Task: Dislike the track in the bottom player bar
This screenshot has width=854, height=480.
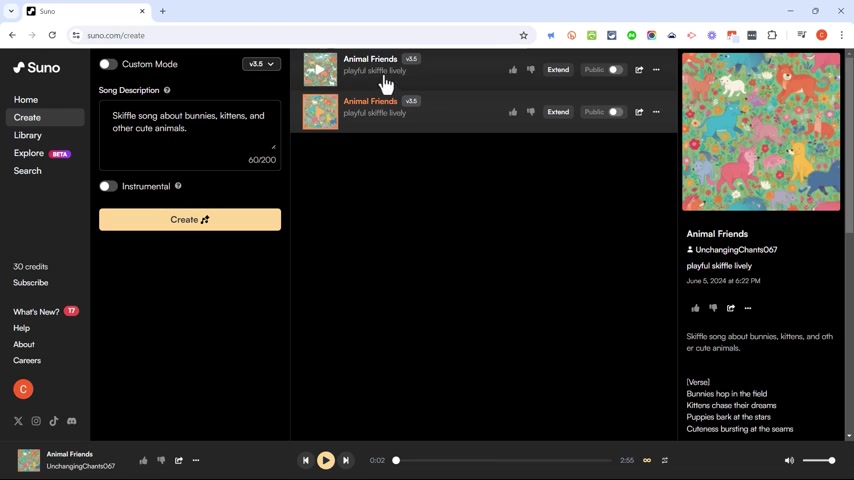Action: (x=161, y=460)
